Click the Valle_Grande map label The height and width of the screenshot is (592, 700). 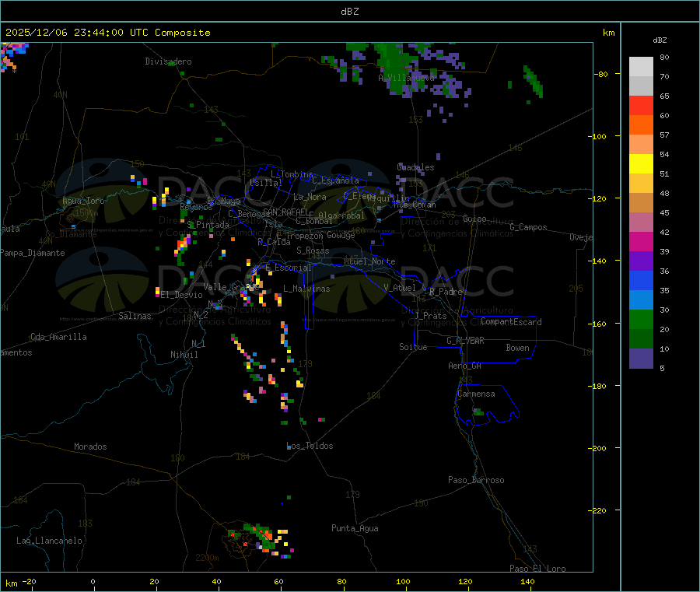(231, 287)
